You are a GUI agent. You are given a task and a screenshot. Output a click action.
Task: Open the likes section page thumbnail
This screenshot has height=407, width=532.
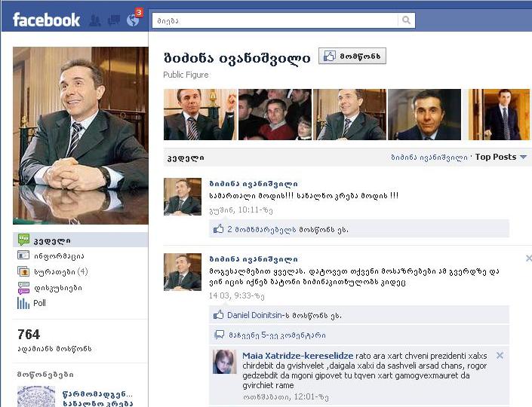36,396
